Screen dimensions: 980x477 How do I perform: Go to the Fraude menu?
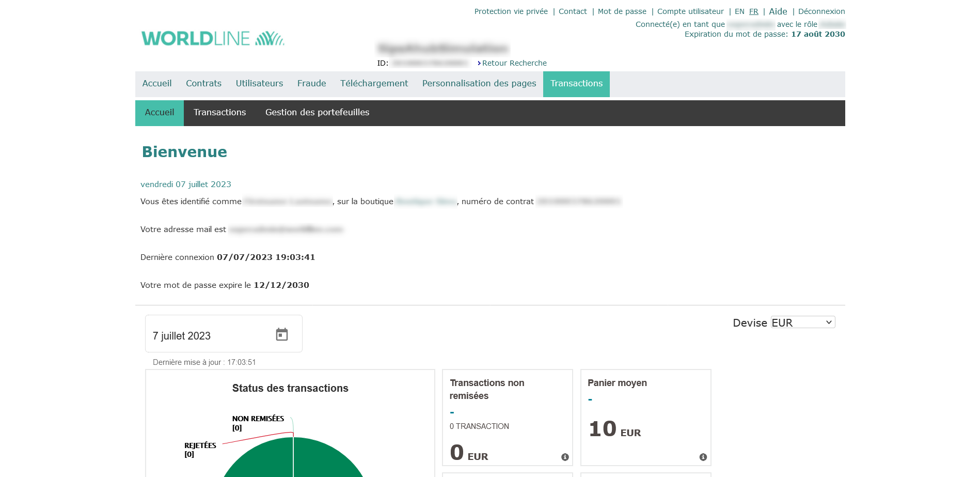pyautogui.click(x=312, y=84)
